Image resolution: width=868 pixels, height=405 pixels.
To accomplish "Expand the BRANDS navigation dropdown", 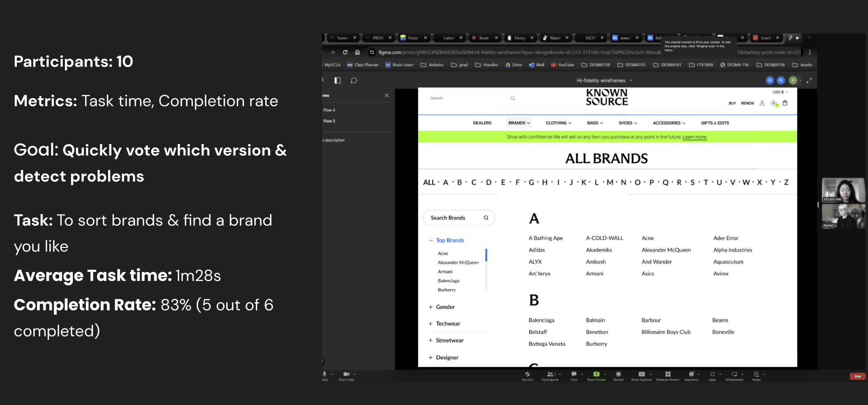I will (519, 123).
